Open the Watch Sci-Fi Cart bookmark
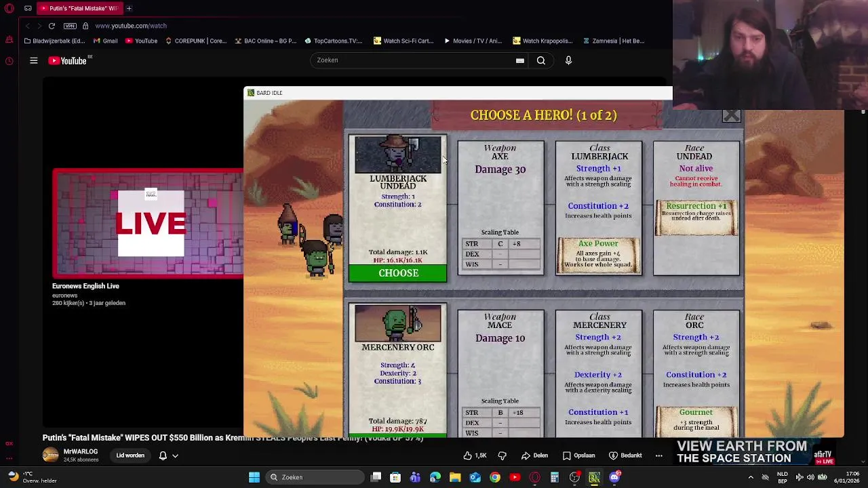Screen dimensions: 868x488 pos(403,41)
